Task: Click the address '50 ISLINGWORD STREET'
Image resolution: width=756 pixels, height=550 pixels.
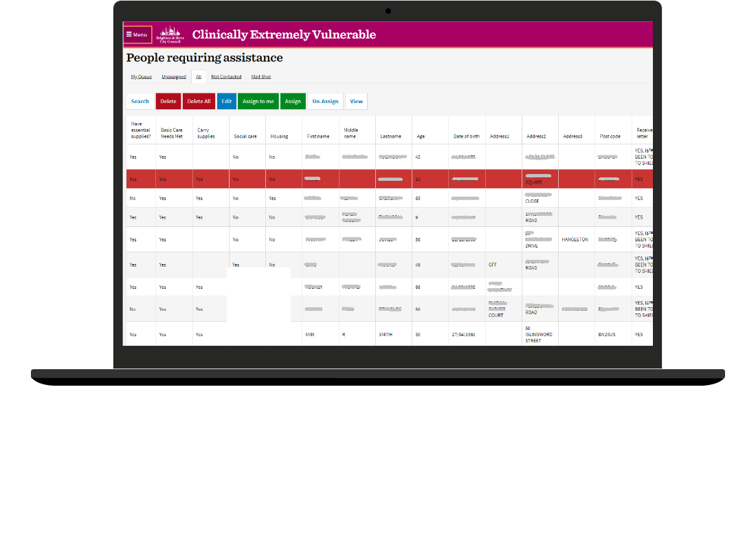Action: pyautogui.click(x=539, y=334)
